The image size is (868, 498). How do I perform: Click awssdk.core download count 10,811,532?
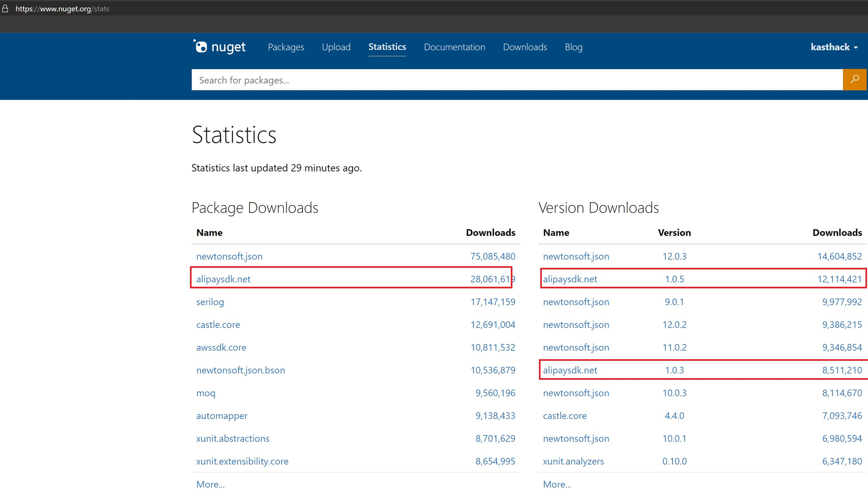(x=493, y=347)
